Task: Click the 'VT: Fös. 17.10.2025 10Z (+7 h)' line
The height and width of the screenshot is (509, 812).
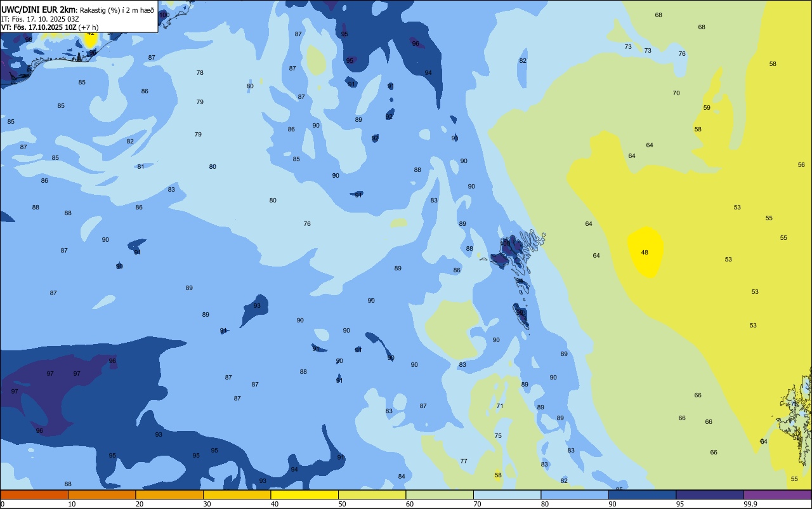Action: 49,27
